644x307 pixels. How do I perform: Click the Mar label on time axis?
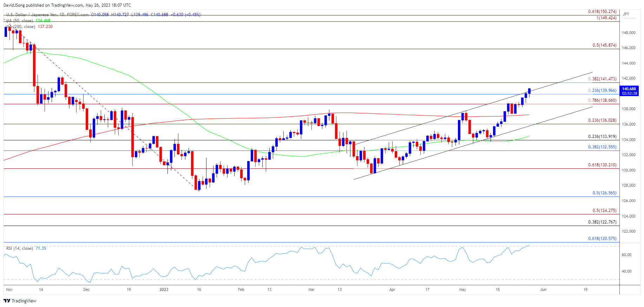tap(311, 289)
